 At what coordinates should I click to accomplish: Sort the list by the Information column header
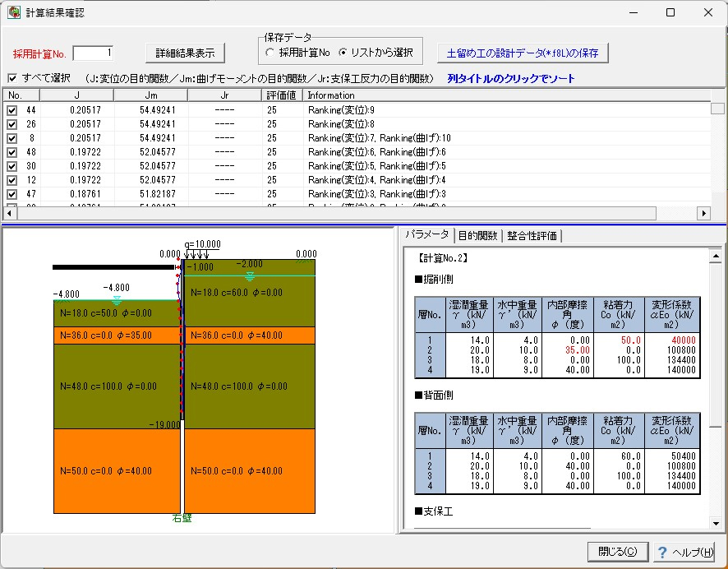pyautogui.click(x=507, y=95)
